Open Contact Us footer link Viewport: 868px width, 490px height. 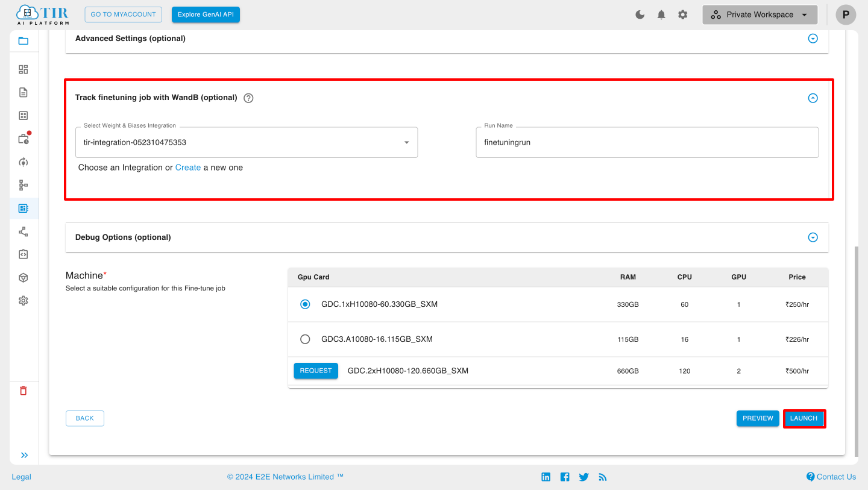(831, 477)
